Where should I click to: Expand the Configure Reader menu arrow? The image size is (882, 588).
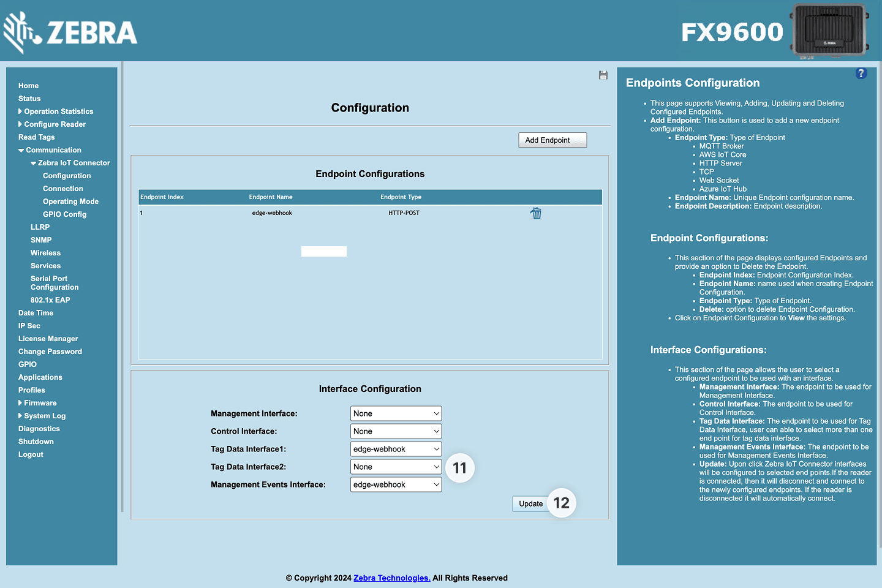point(20,124)
